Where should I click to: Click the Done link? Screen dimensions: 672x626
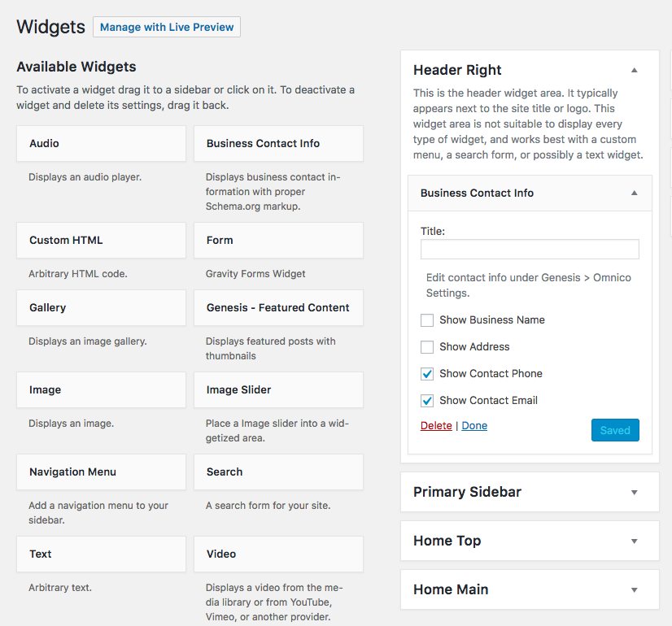[x=474, y=426]
